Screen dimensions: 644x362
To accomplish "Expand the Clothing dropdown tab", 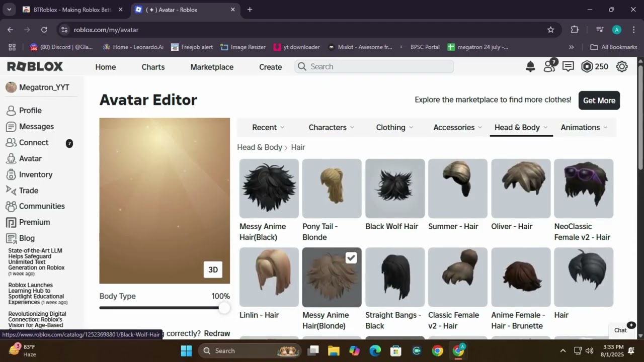I will point(394,127).
